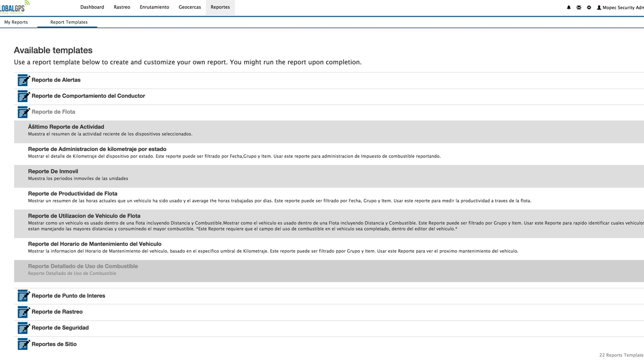Image resolution: width=644 pixels, height=361 pixels.
Task: Click the Reporte de Seguridad notepad icon
Action: tap(24, 328)
